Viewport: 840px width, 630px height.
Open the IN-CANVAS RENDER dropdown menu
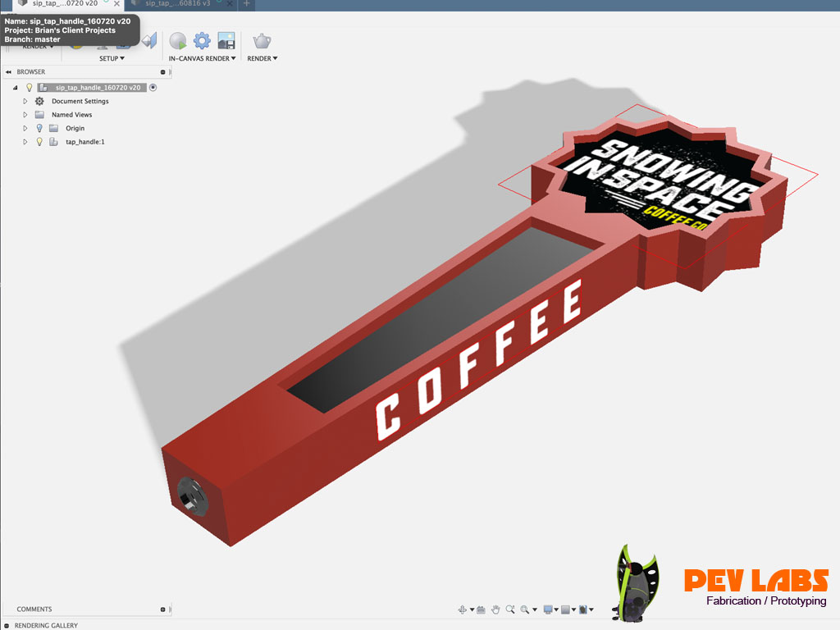click(202, 58)
